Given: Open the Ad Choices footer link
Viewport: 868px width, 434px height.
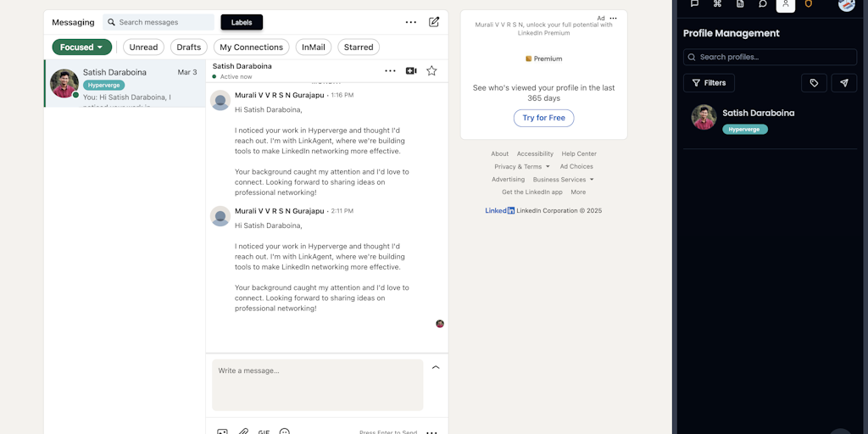Looking at the screenshot, I should pos(576,167).
